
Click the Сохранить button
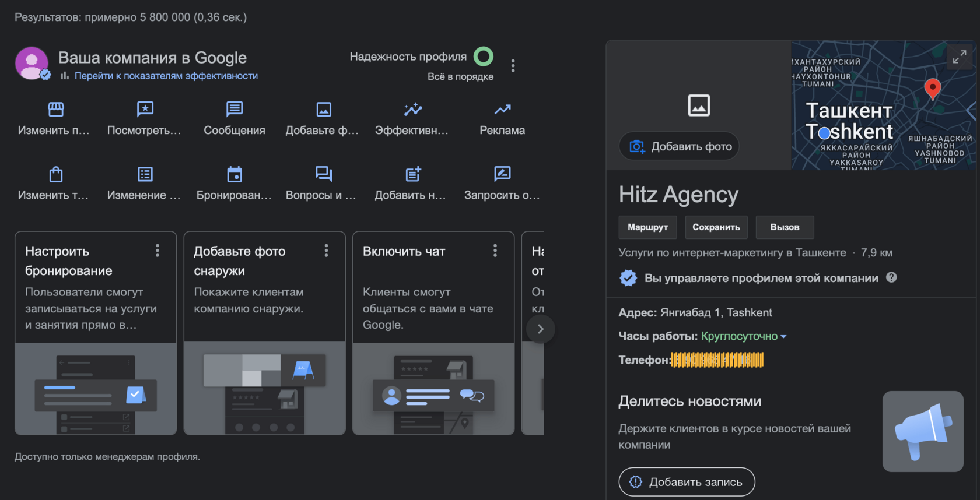point(716,227)
